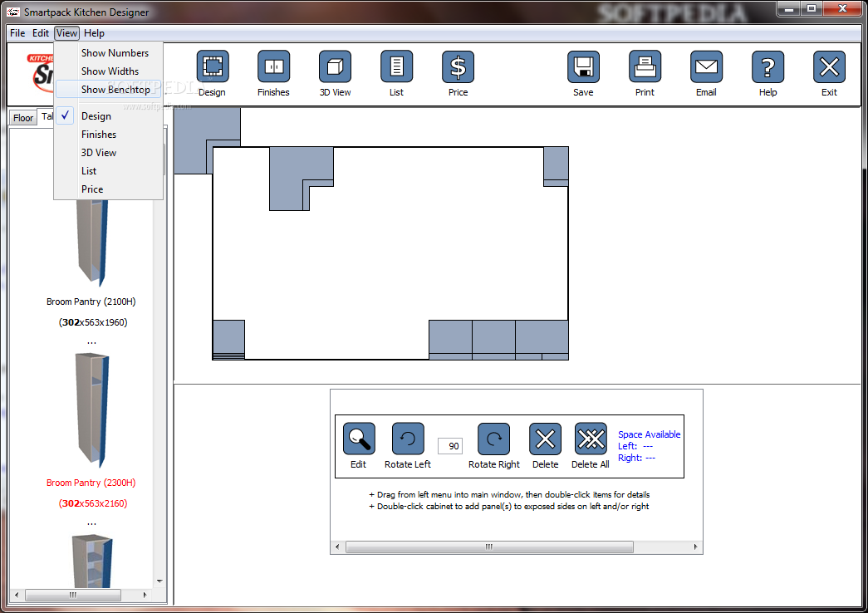Select Show Benchtop in View menu
The image size is (868, 613).
pyautogui.click(x=109, y=89)
